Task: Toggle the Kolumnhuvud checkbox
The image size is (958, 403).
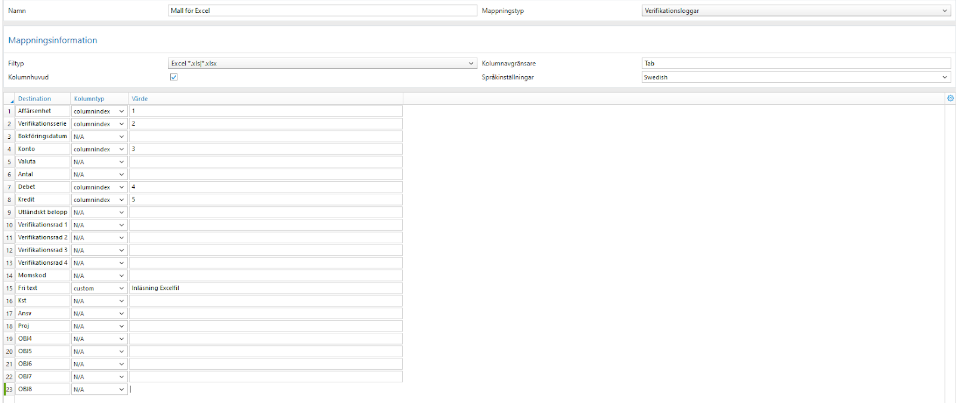Action: point(174,78)
